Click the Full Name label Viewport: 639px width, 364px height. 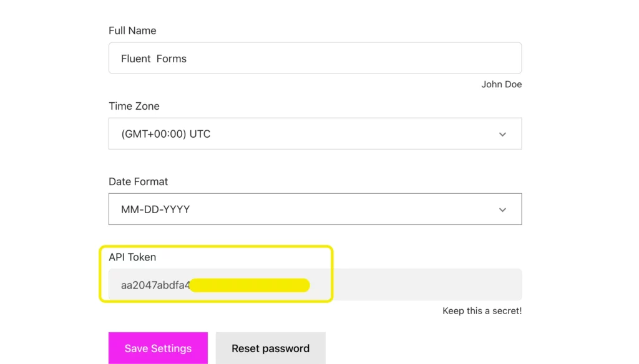pos(132,30)
